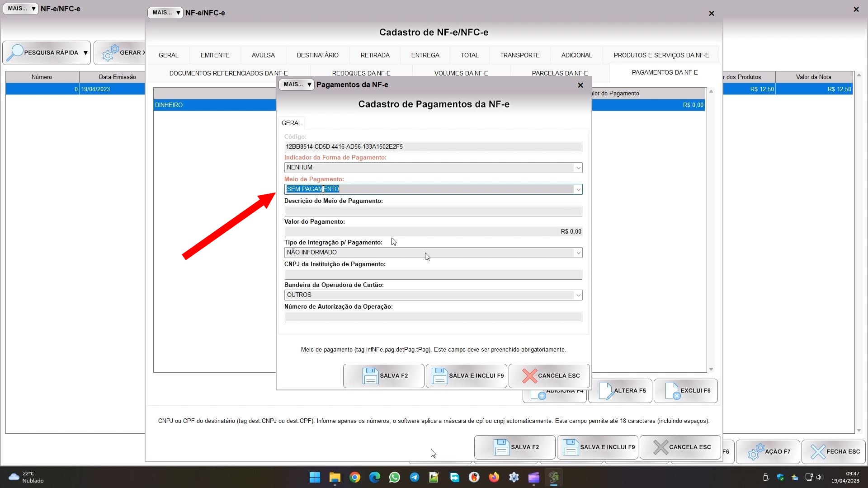Open Tipo de Integração p/ Pagamento dropdown
868x488 pixels.
coord(578,253)
